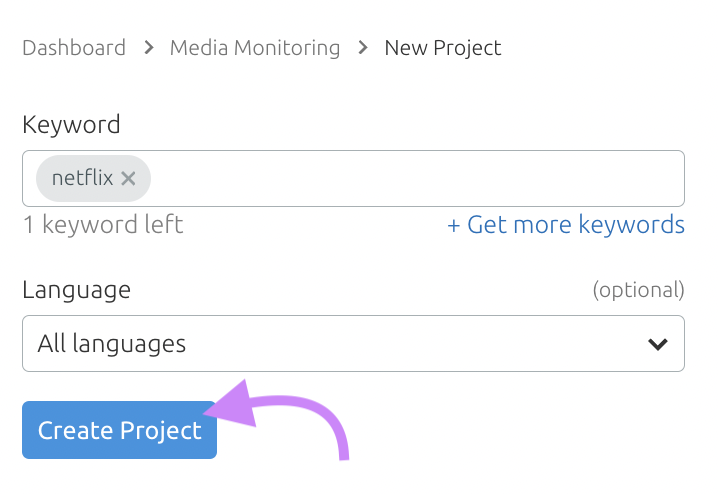718x494 pixels.
Task: Click plus sign of Get more keywords
Action: (x=454, y=224)
